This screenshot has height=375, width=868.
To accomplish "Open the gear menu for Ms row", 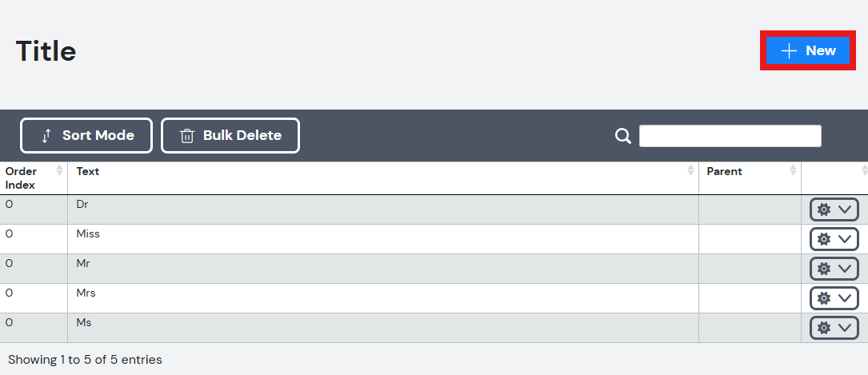I will tap(834, 328).
